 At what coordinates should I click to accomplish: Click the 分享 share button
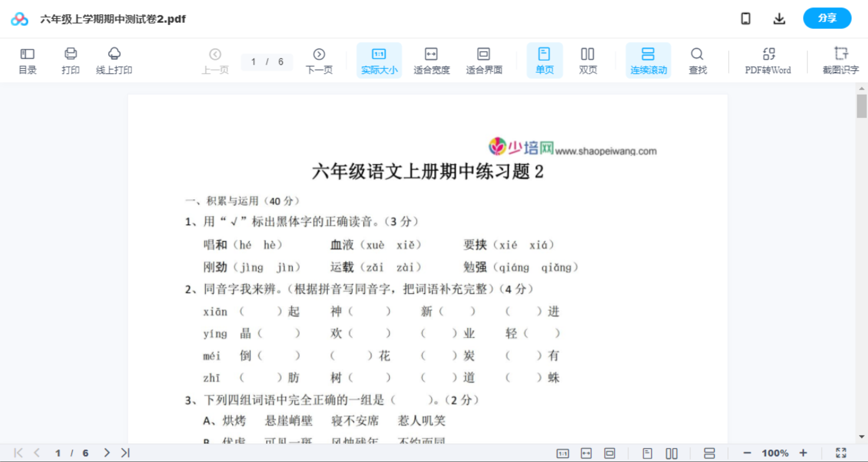pyautogui.click(x=827, y=18)
